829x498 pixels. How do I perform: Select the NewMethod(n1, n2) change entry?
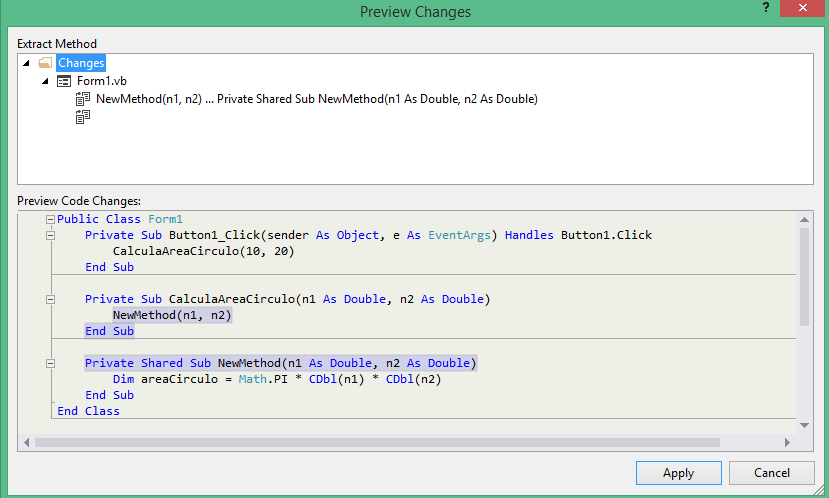pyautogui.click(x=317, y=99)
